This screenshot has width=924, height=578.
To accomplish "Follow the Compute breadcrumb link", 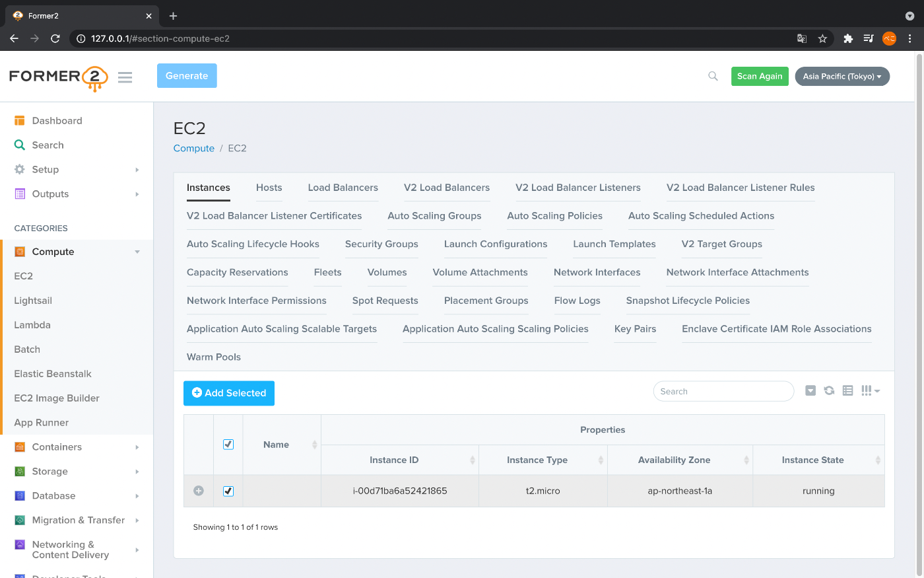I will coord(193,148).
